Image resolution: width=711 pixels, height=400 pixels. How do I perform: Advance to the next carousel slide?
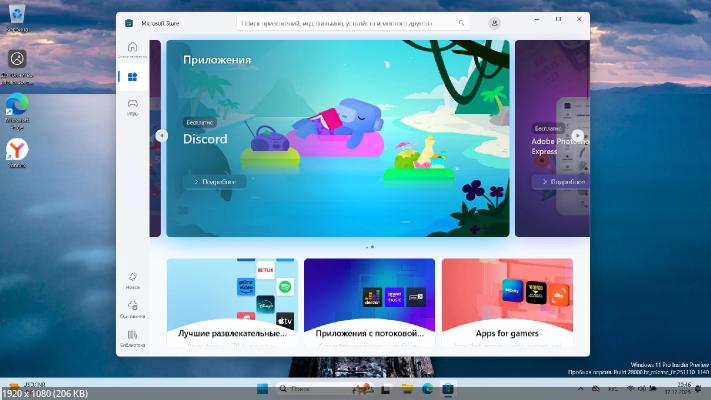(577, 136)
